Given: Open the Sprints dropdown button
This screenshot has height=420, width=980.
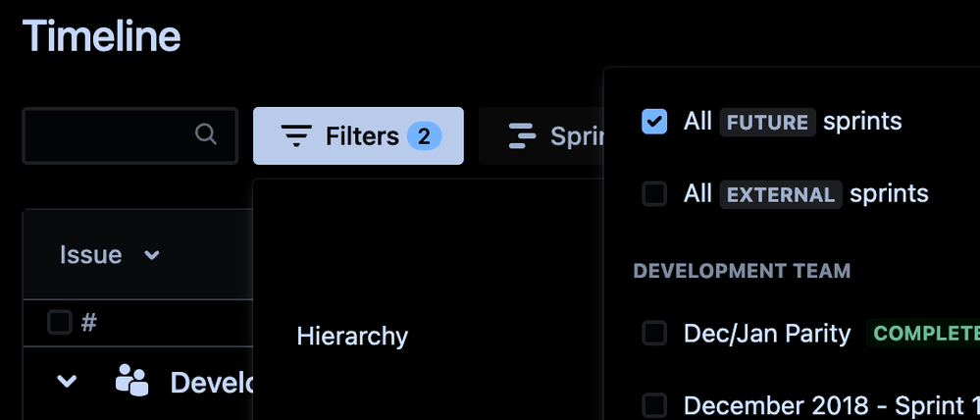Looking at the screenshot, I should pos(542,135).
